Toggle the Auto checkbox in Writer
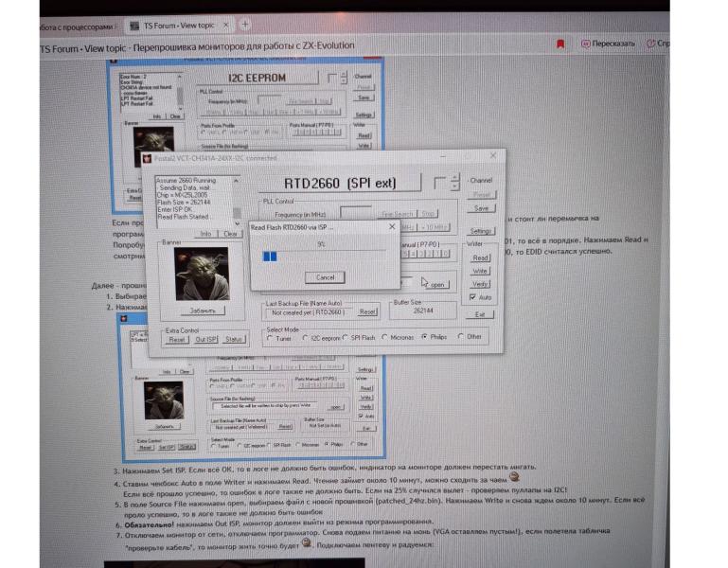The width and height of the screenshot is (728, 568). coord(474,297)
